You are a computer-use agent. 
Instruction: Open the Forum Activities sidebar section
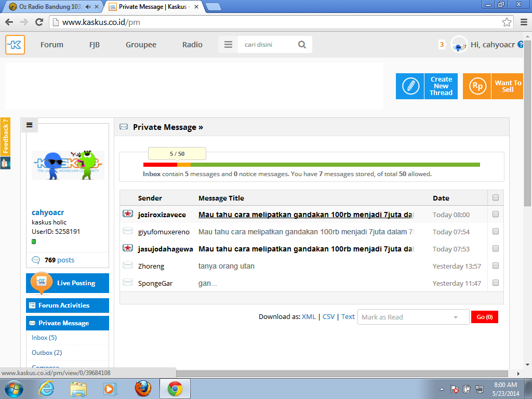point(68,305)
